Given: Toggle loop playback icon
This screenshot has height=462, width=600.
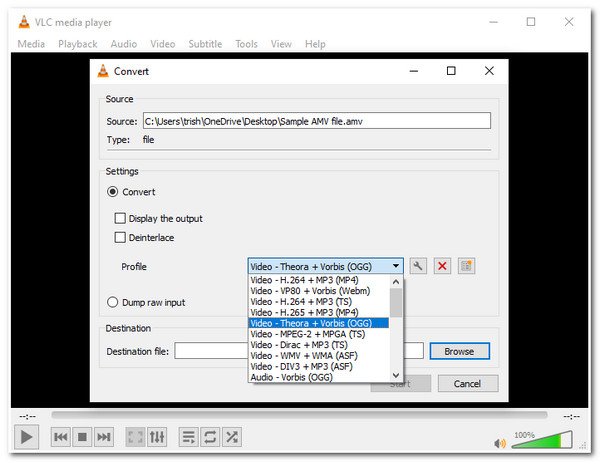Looking at the screenshot, I should 210,437.
